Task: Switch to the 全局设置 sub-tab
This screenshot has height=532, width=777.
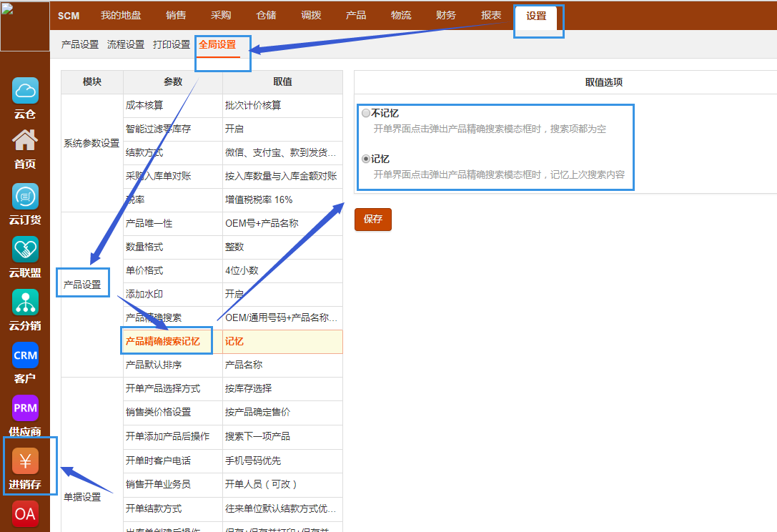Action: [217, 44]
